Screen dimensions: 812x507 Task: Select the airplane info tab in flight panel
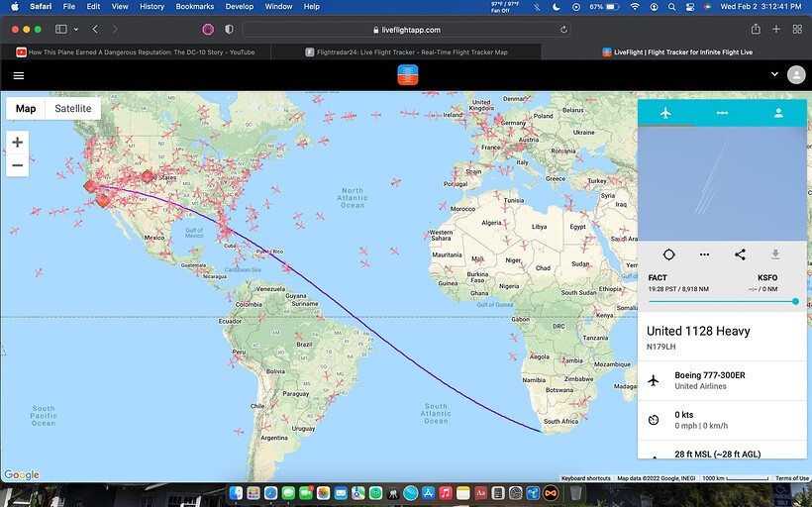(x=665, y=113)
